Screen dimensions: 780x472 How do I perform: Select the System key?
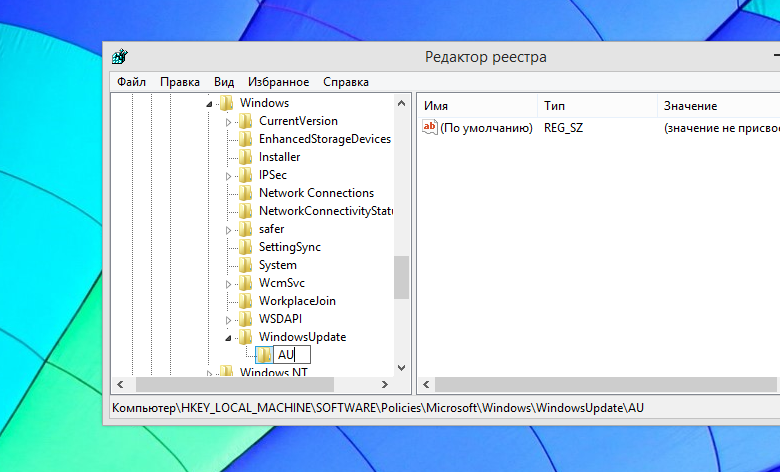tap(278, 265)
